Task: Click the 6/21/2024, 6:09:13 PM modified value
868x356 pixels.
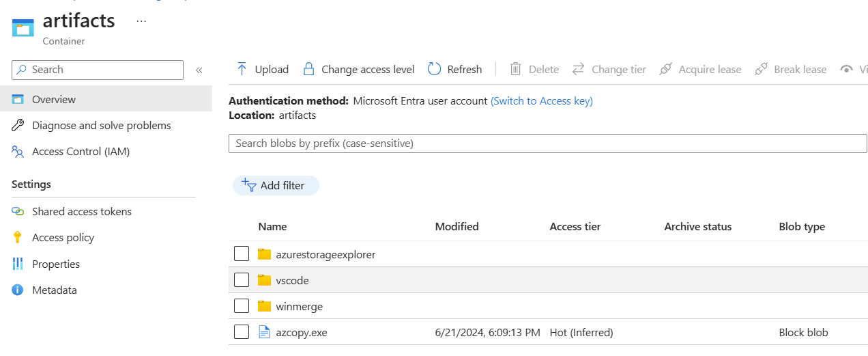Action: pyautogui.click(x=488, y=333)
